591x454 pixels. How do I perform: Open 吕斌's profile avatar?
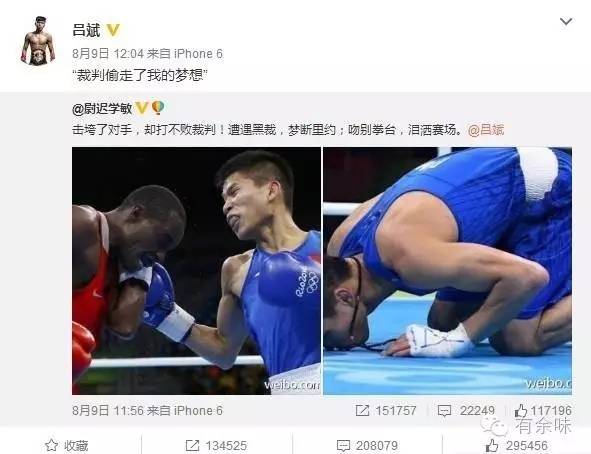[37, 40]
